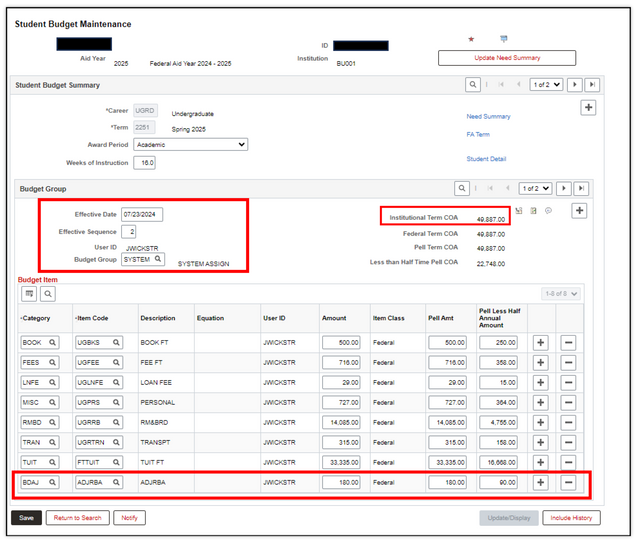This screenshot has width=636, height=543.
Task: Delete the ADJRBA budget item row
Action: pyautogui.click(x=569, y=482)
